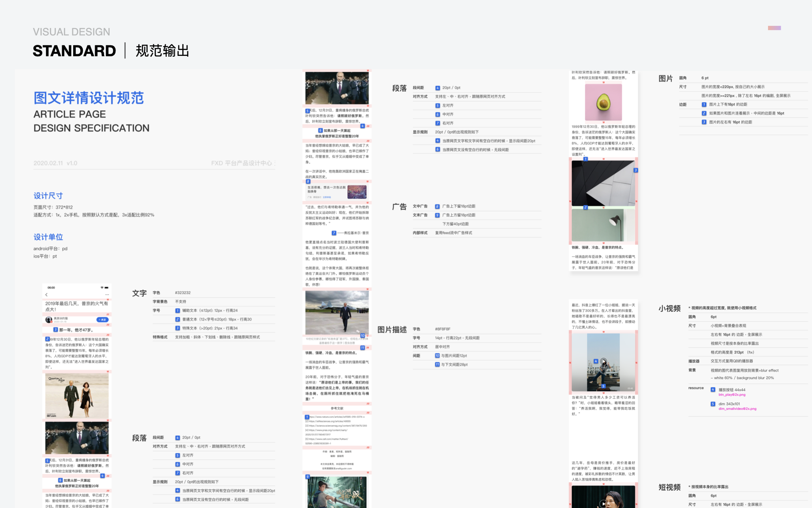The width and height of the screenshot is (812, 508).
Task: Click the battery icon in the phone status bar
Action: (107, 287)
